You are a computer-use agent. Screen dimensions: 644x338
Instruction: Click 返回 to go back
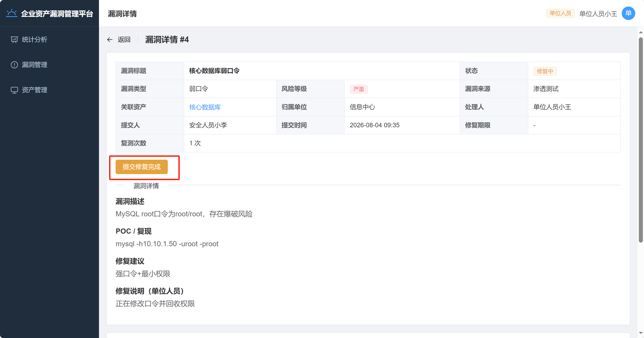point(124,40)
